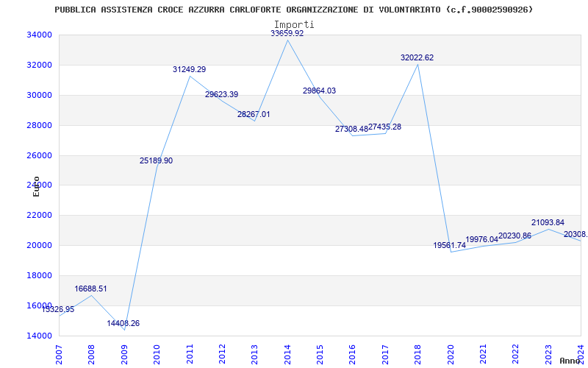Screen dimensions: 588x368
Task: Click the 15326.95 data label
Action: click(x=58, y=309)
